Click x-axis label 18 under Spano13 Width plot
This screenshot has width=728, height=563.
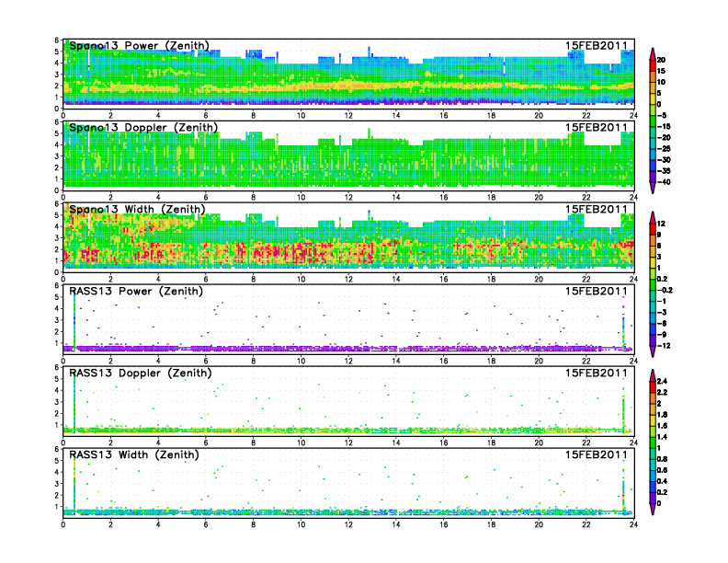click(x=491, y=279)
